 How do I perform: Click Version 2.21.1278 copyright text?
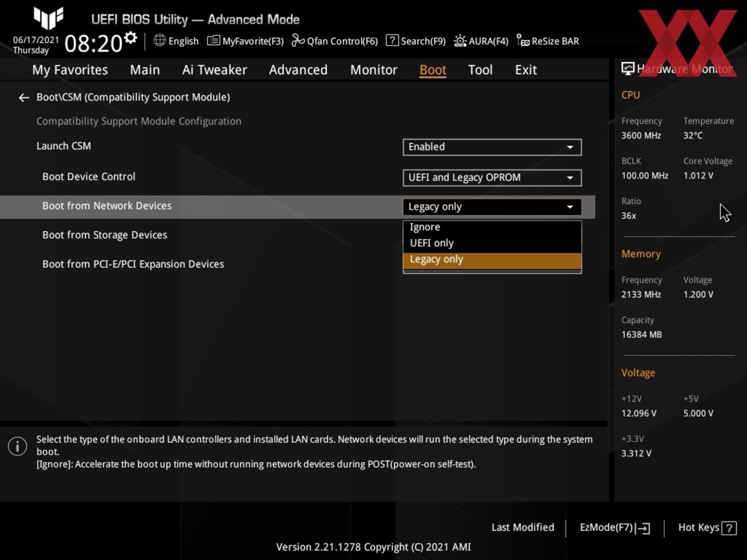click(374, 547)
